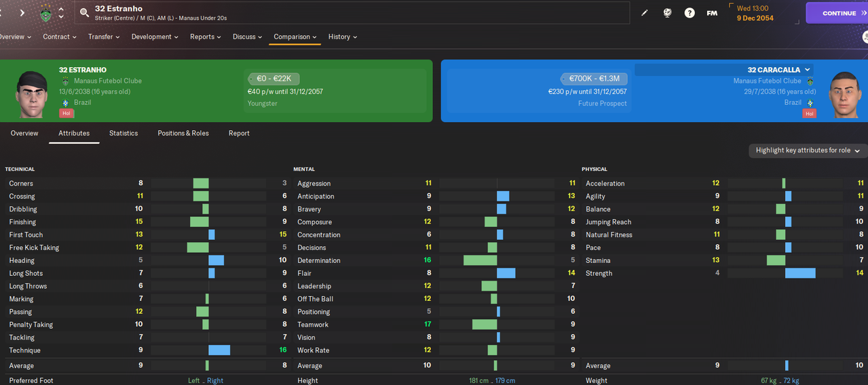Click the Technique attribute label
Image resolution: width=868 pixels, height=385 pixels.
(x=24, y=350)
